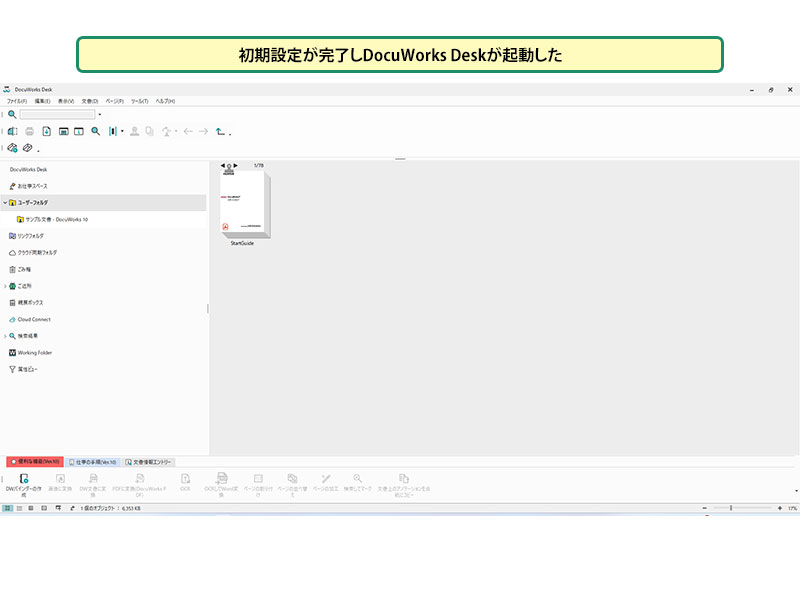The height and width of the screenshot is (600, 800).
Task: Click the magnifier icon in the main toolbar
Action: 95,131
